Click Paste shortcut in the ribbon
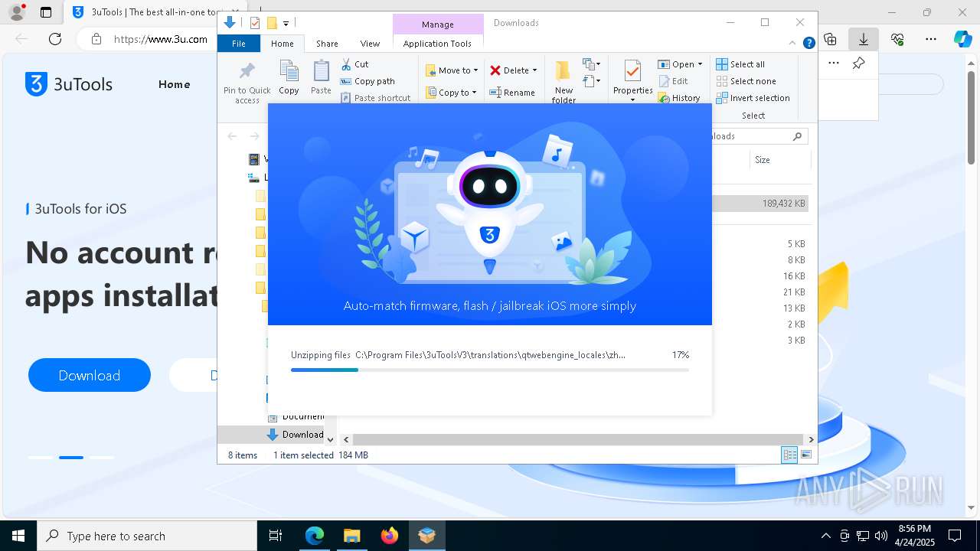The height and width of the screenshot is (551, 980). coord(375,98)
